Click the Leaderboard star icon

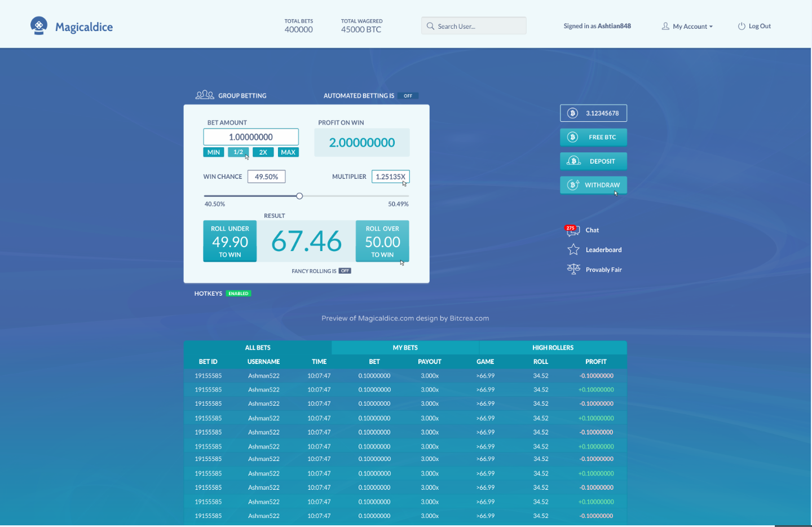573,249
